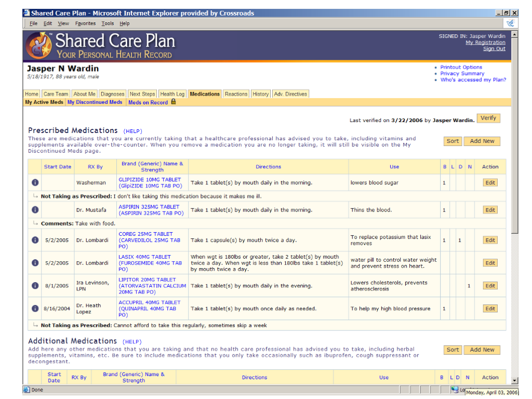Image resolution: width=532 pixels, height=399 pixels.
Task: Click info icon next to Accupril 40mg
Action: (35, 309)
